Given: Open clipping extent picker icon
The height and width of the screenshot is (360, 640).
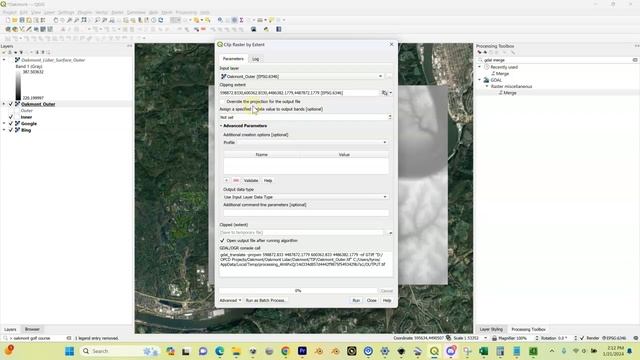Looking at the screenshot, I should click(x=384, y=93).
